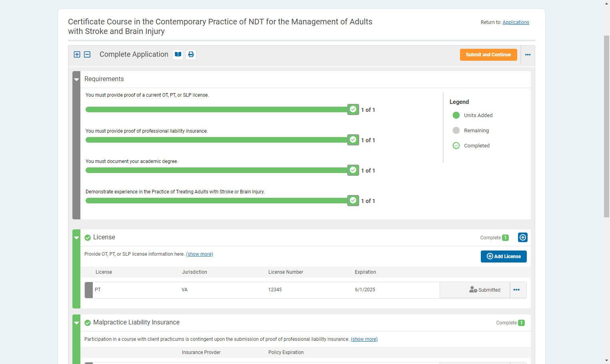Click the academic degree progress bar
The width and height of the screenshot is (610, 364).
217,170
